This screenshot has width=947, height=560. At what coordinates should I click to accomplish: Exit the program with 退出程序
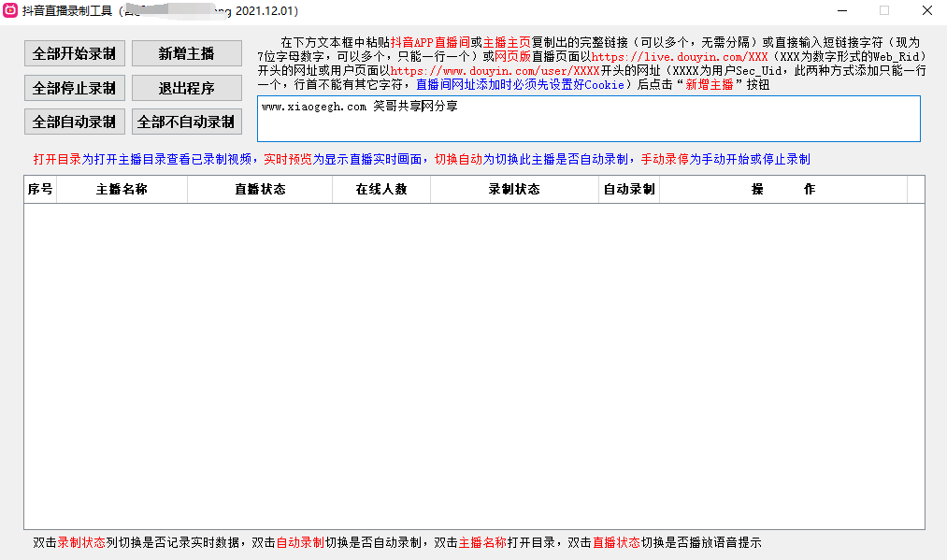click(187, 88)
